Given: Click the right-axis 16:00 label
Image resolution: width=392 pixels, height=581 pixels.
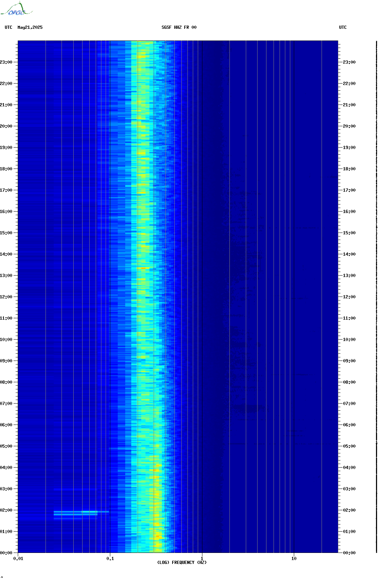Looking at the screenshot, I should coord(349,212).
